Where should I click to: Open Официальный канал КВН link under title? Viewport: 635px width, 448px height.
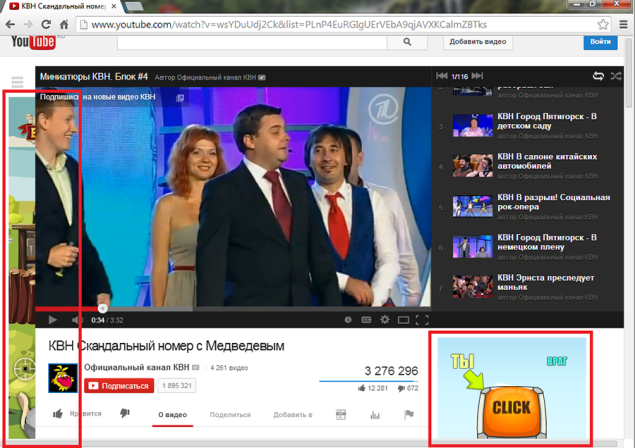click(x=136, y=367)
